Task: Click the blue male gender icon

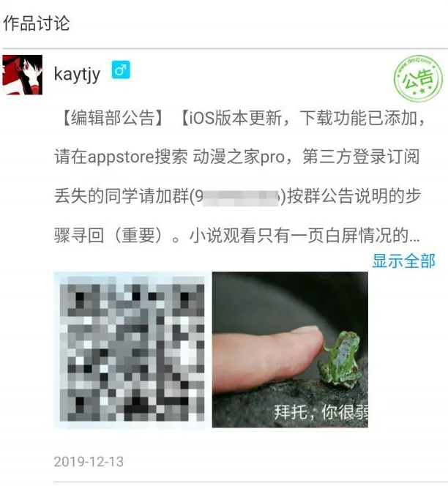Action: click(x=121, y=70)
